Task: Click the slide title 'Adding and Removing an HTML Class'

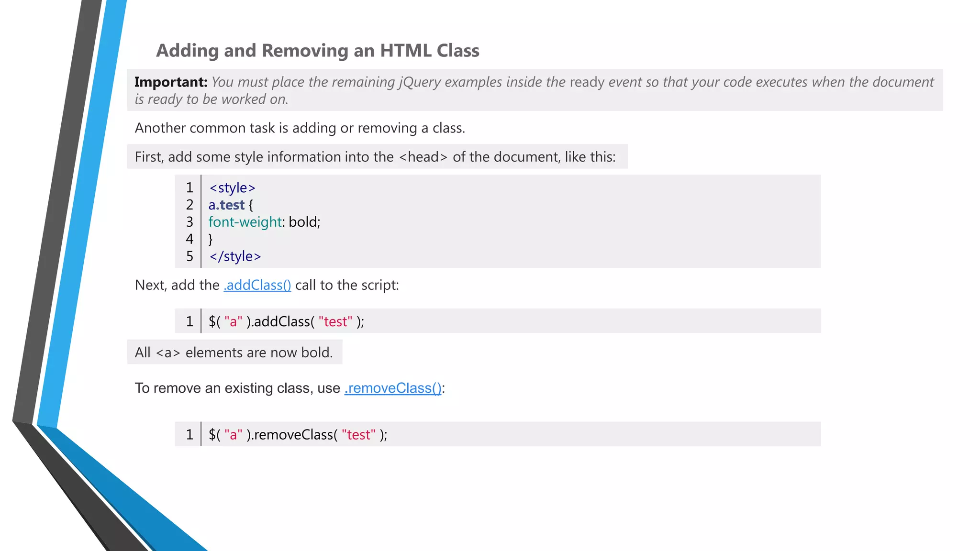Action: pos(318,51)
